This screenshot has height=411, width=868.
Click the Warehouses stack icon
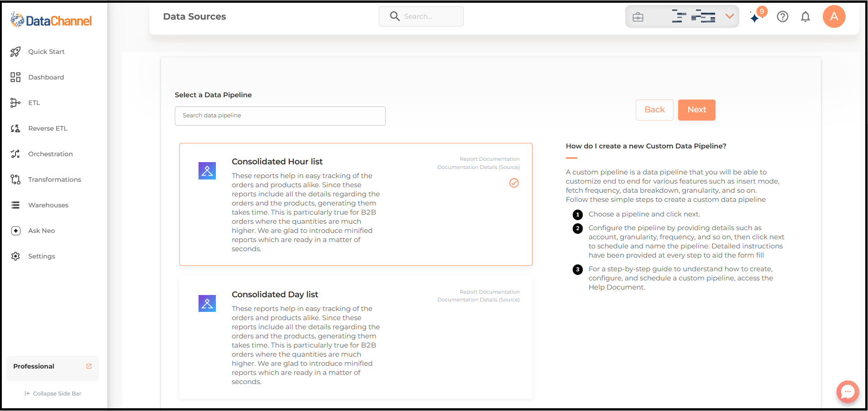[16, 205]
